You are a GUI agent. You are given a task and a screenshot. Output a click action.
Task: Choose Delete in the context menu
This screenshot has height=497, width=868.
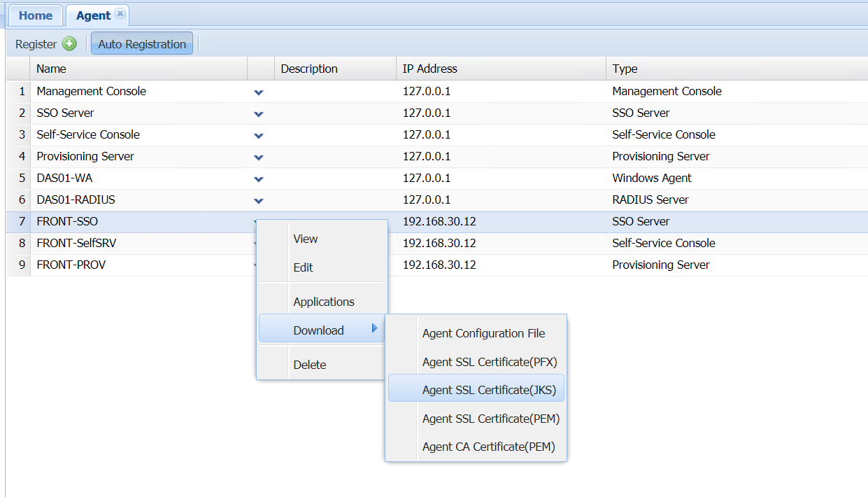pyautogui.click(x=310, y=365)
